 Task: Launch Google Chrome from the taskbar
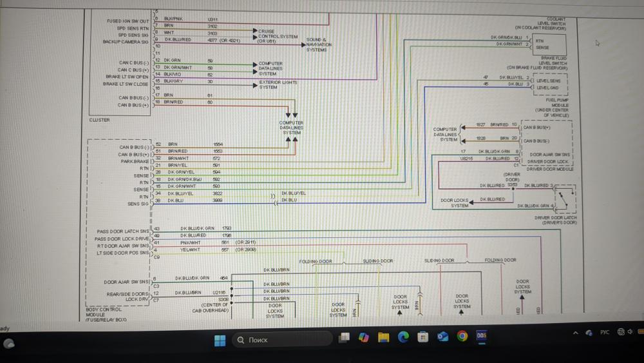click(462, 337)
